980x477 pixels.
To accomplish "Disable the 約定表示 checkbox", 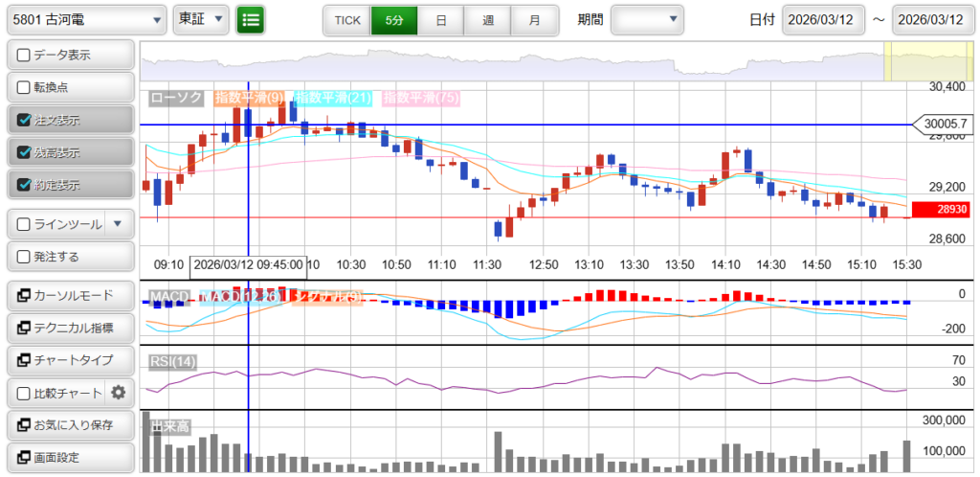I will (24, 185).
